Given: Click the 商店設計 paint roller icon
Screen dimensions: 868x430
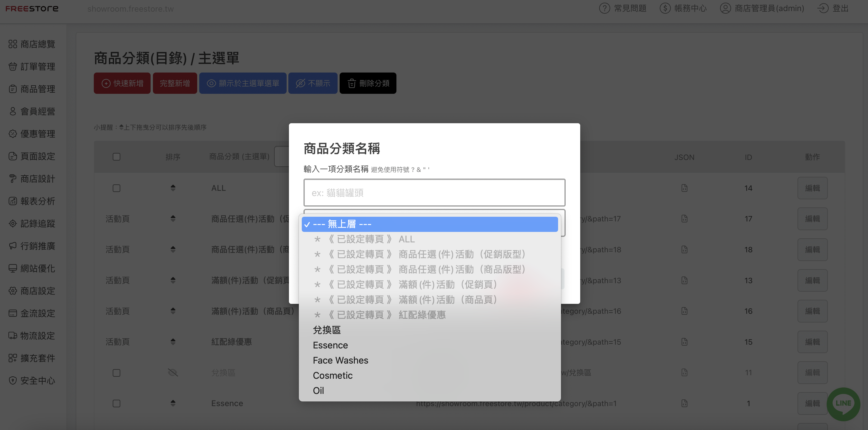Looking at the screenshot, I should click(x=13, y=179).
